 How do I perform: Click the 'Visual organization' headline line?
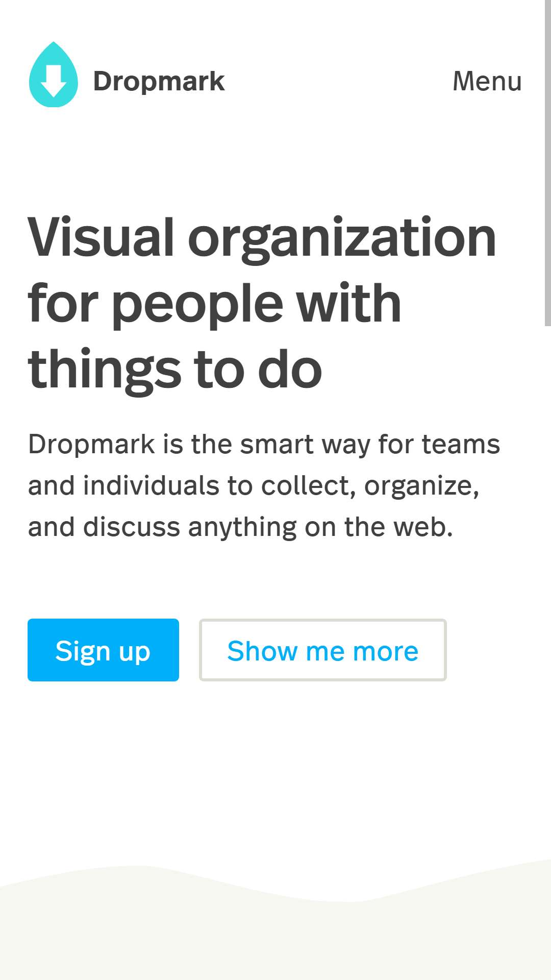262,237
